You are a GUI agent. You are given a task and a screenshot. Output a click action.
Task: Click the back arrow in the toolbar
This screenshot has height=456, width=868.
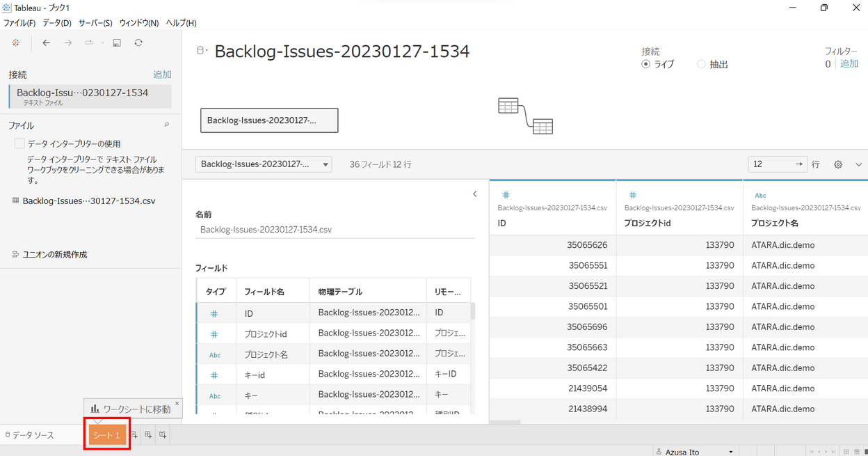tap(47, 43)
